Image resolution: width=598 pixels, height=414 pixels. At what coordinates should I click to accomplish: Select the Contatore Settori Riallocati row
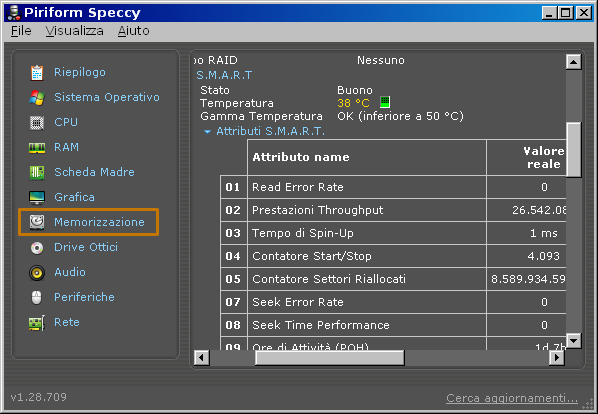[x=393, y=279]
